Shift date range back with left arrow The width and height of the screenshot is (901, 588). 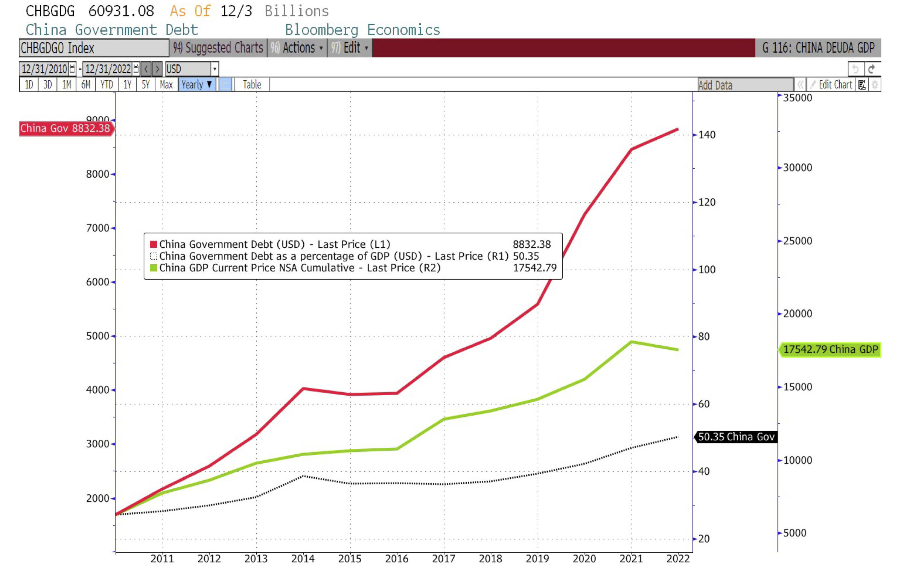tap(146, 69)
